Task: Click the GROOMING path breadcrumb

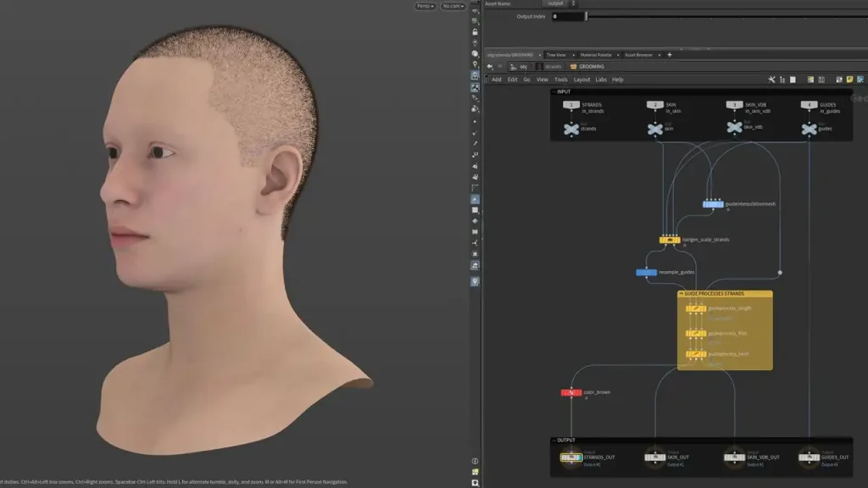Action: (x=592, y=66)
